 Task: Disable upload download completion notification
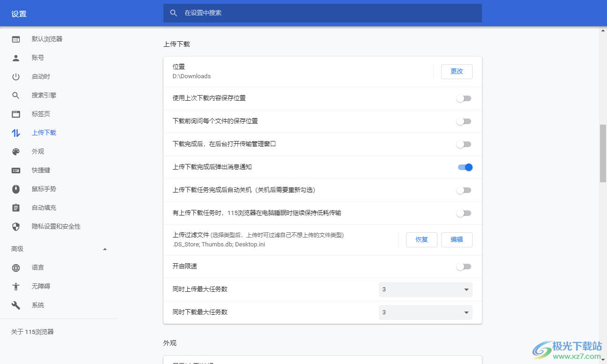(465, 167)
